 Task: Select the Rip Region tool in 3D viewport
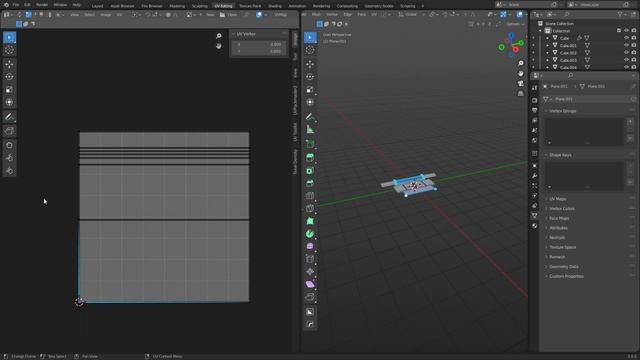(310, 297)
